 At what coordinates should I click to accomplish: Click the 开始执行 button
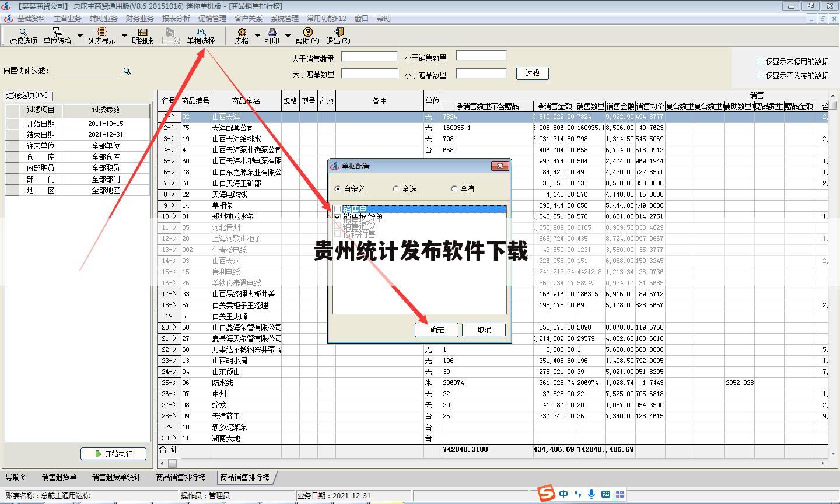coord(113,453)
